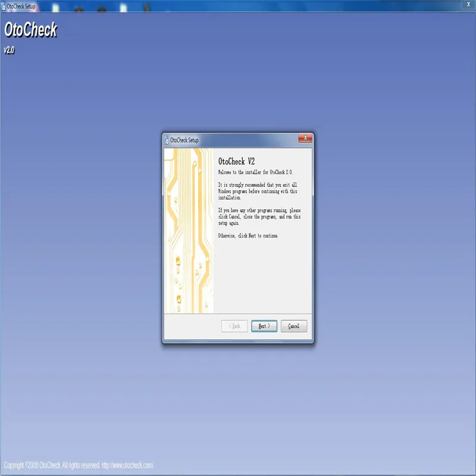The height and width of the screenshot is (476, 476).
Task: Click the "Welcome to the installer" text line
Action: (255, 172)
